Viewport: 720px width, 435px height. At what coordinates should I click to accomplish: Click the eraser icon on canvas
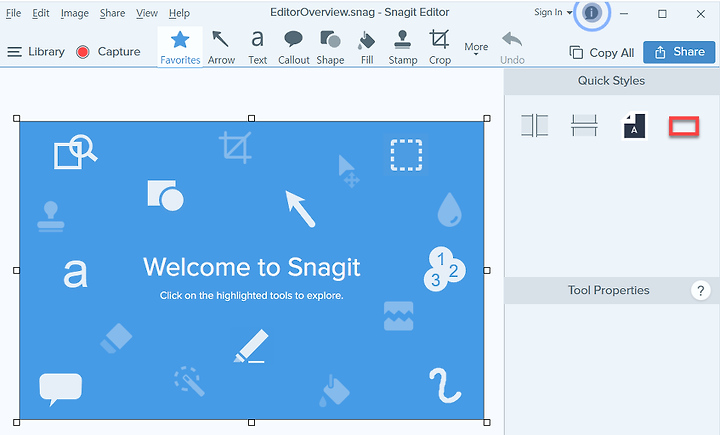(116, 339)
